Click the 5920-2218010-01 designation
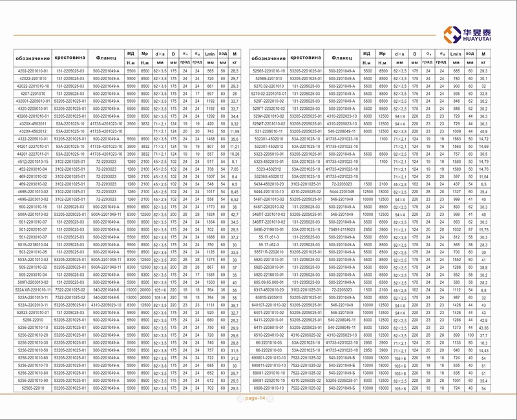The width and height of the screenshot is (517, 420). [x=268, y=275]
